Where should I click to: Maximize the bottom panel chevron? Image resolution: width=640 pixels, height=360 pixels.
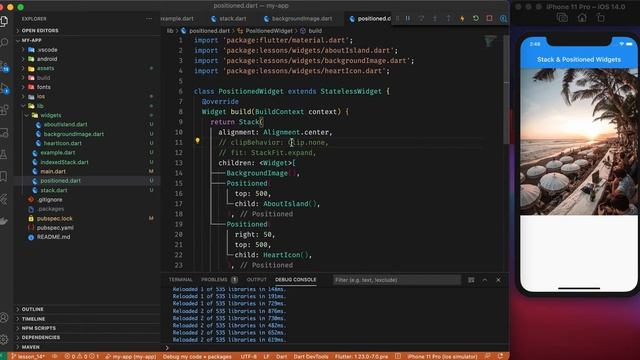(x=484, y=280)
